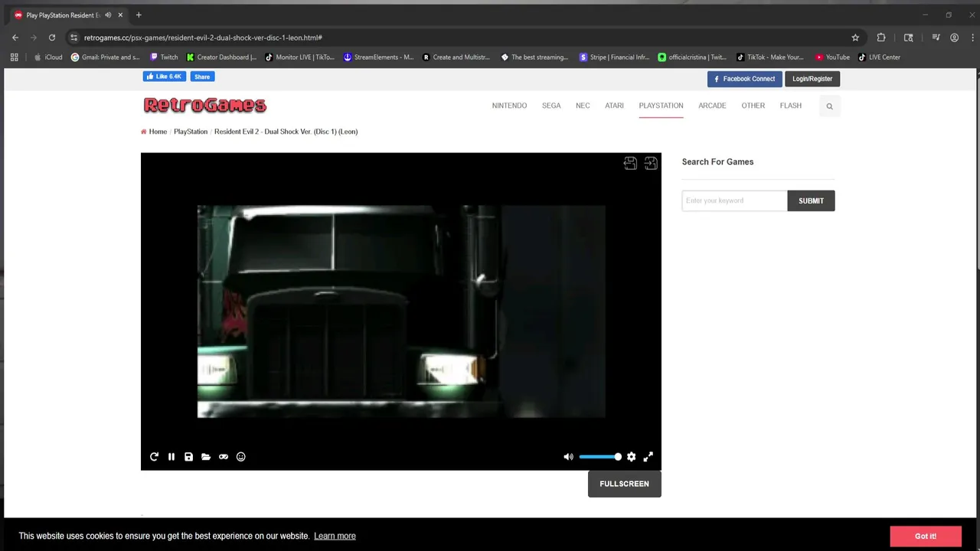Dismiss cookies with Got it!
The image size is (980, 551).
click(x=926, y=536)
